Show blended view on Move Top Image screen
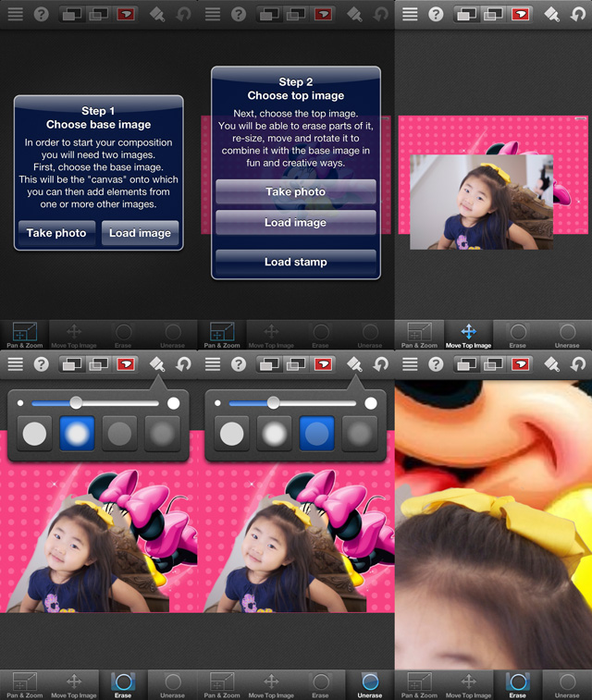 coord(493,14)
